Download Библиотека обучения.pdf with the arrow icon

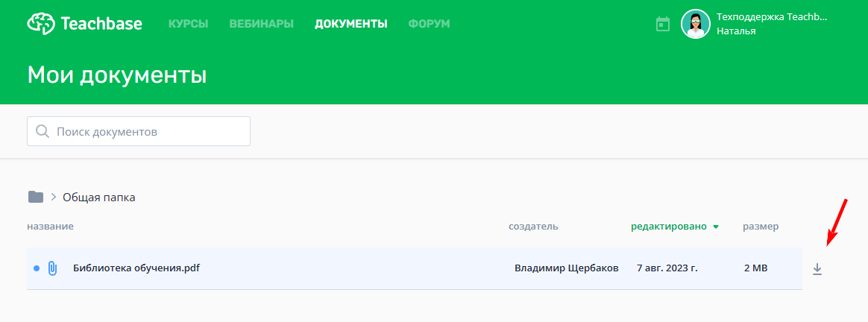click(817, 269)
